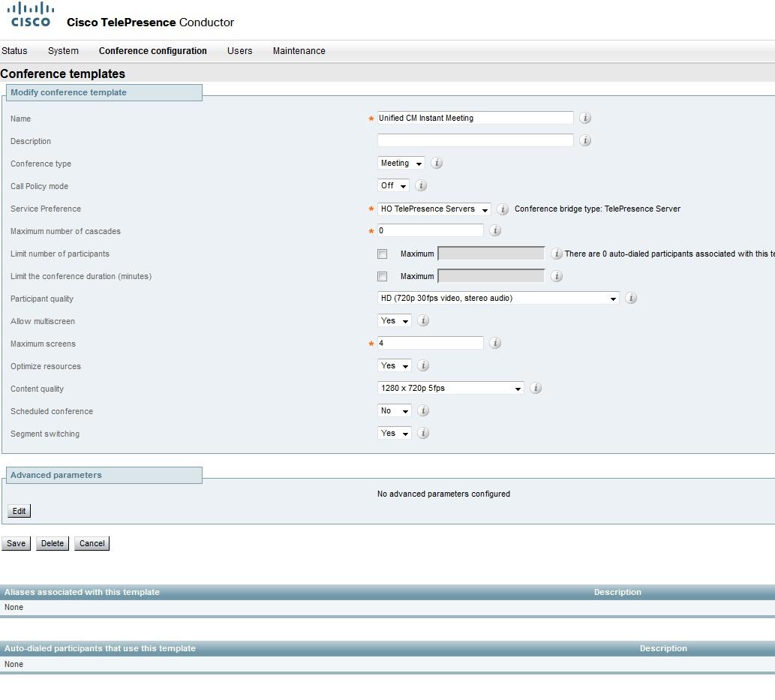The image size is (775, 700).
Task: Click the Cancel button
Action: [92, 543]
